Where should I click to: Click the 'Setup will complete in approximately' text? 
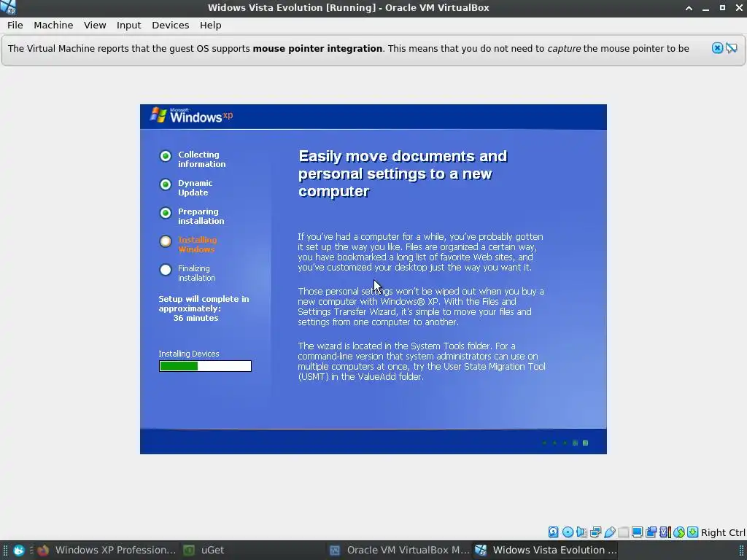pyautogui.click(x=204, y=303)
